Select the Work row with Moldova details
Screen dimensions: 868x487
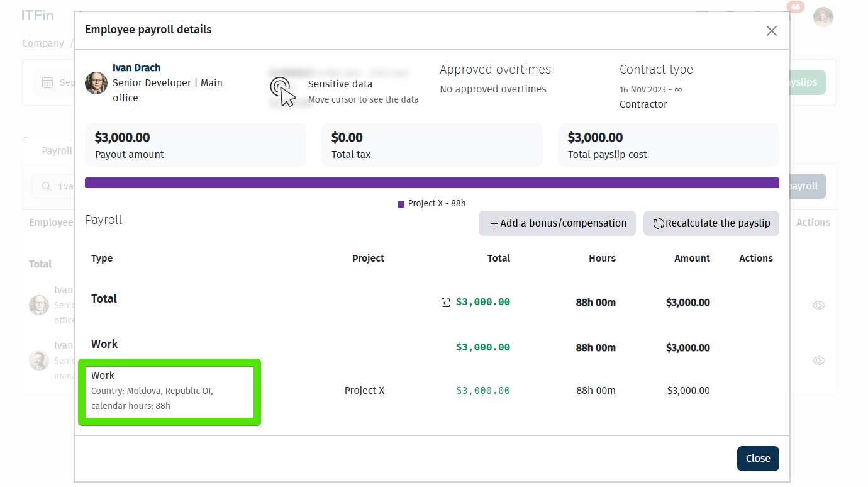coord(169,391)
